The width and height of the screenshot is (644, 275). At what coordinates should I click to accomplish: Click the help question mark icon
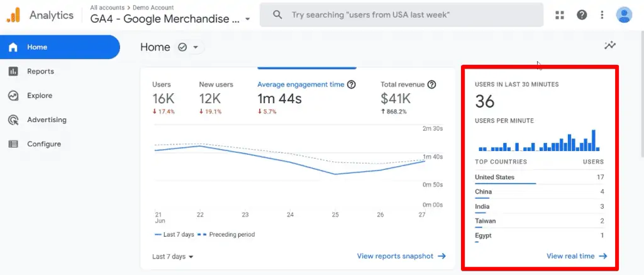[x=582, y=14]
